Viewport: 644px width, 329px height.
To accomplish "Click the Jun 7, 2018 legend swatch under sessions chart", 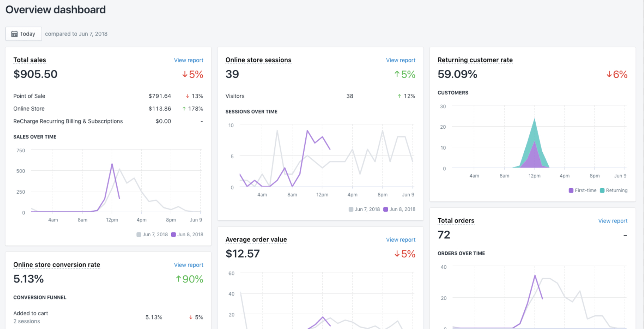I will tap(351, 210).
